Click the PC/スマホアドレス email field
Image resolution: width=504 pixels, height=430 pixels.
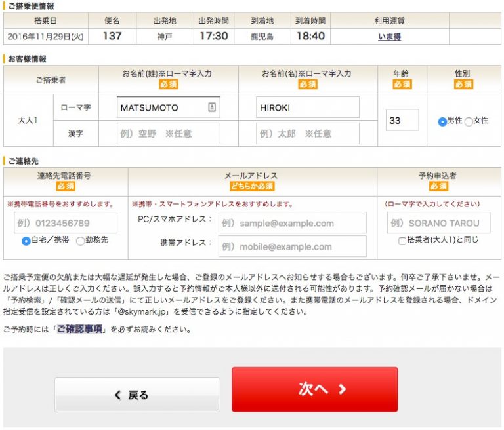tap(292, 223)
